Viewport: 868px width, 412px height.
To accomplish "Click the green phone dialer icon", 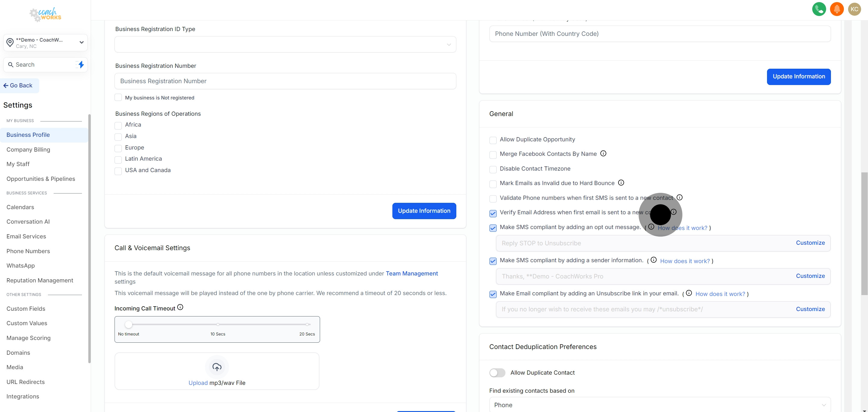I will tap(819, 9).
